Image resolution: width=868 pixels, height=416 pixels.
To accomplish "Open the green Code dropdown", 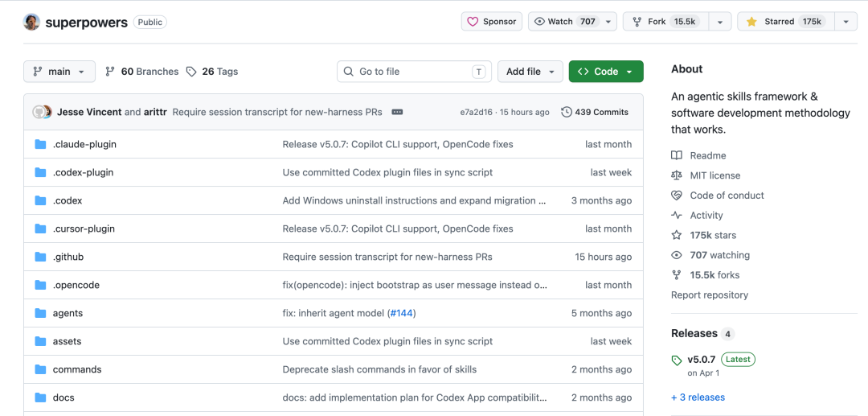I will [x=606, y=72].
